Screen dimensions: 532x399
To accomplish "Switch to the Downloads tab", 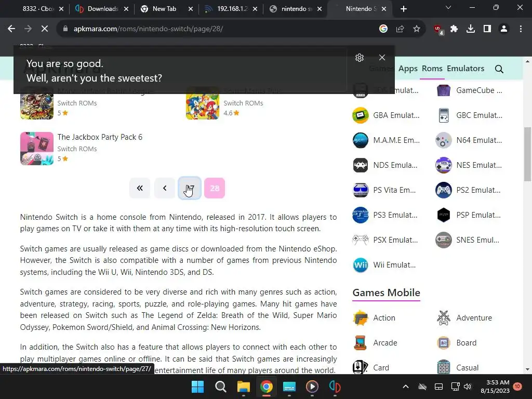I will [x=102, y=9].
